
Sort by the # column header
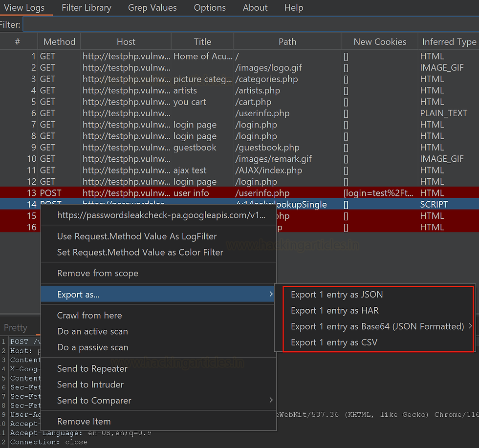pos(18,42)
